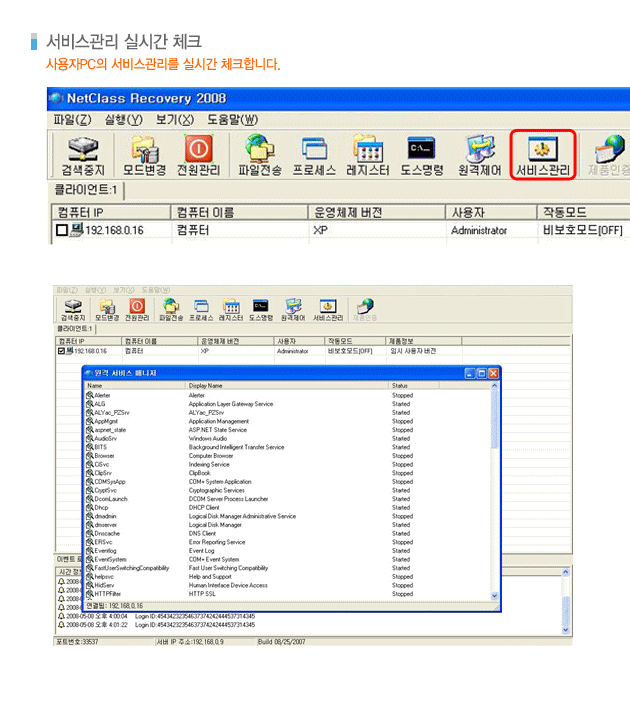Select the 클라이언트:1 tab in upper window
This screenshot has width=630, height=726.
click(86, 190)
